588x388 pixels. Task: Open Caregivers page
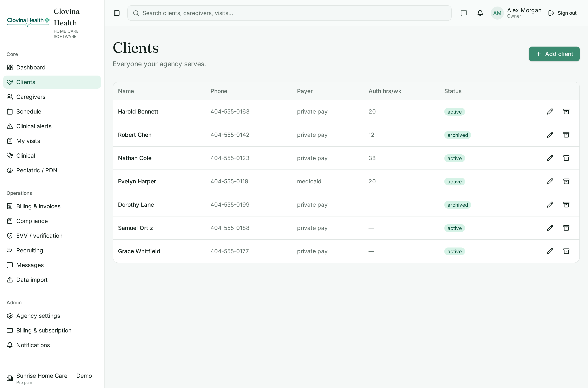(x=52, y=97)
